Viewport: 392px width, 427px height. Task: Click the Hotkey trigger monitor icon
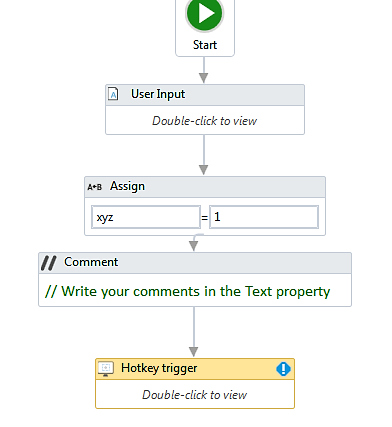(x=106, y=369)
